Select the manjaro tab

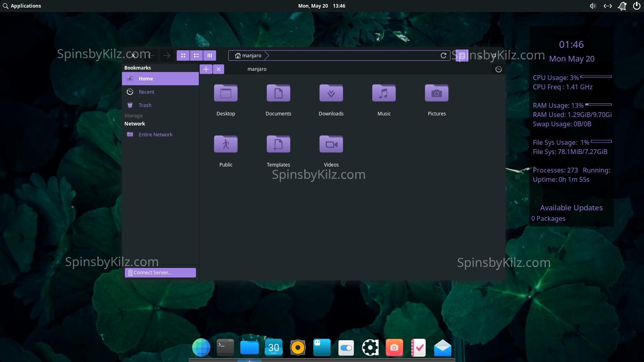[257, 69]
